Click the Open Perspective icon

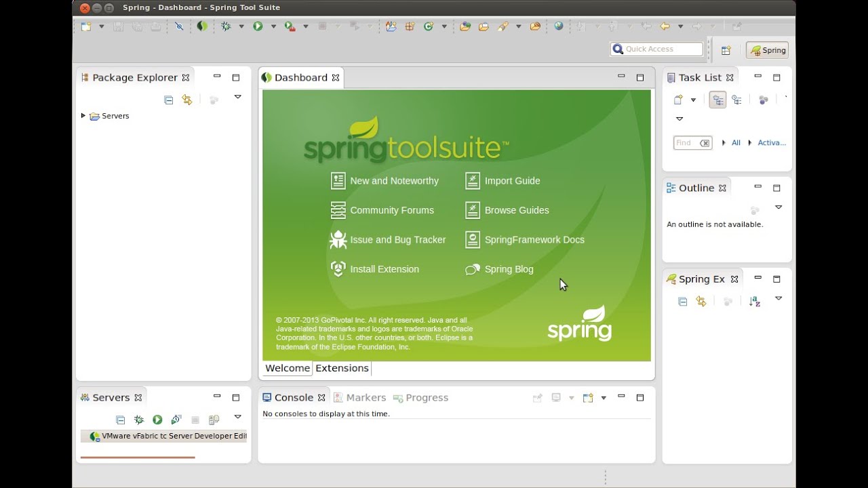tap(726, 50)
